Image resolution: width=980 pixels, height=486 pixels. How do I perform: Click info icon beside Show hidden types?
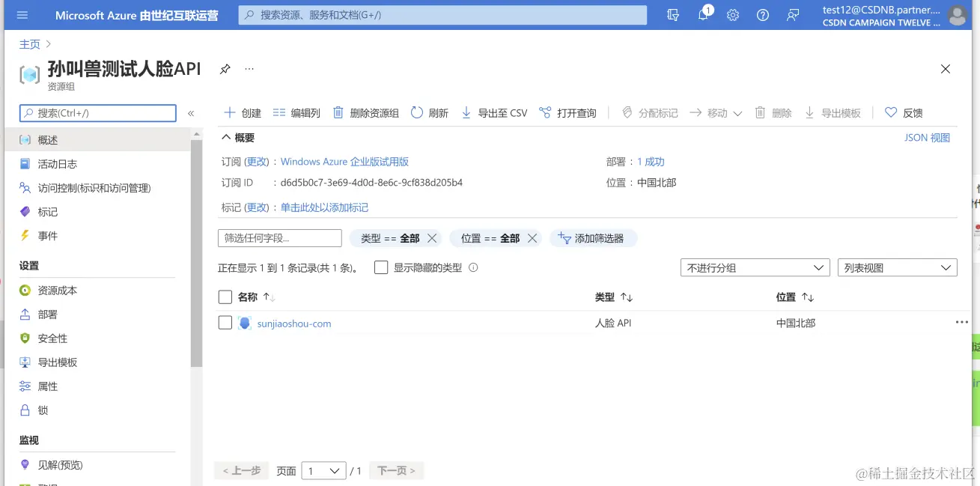(x=473, y=267)
